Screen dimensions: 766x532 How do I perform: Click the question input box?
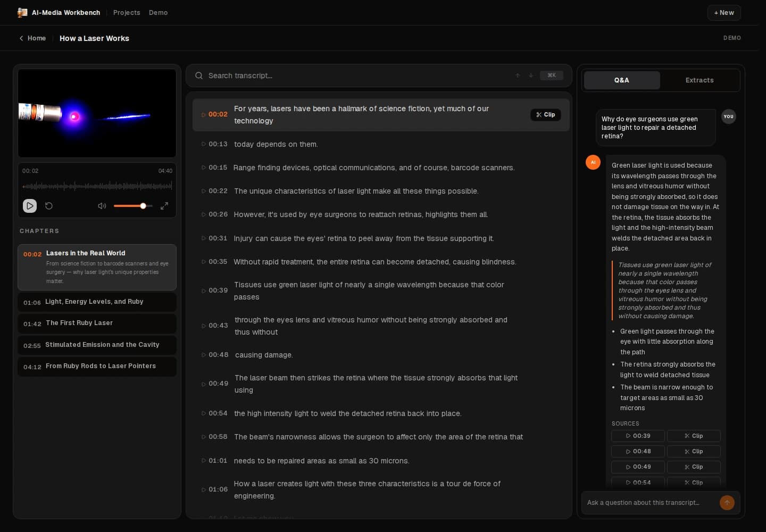point(651,503)
